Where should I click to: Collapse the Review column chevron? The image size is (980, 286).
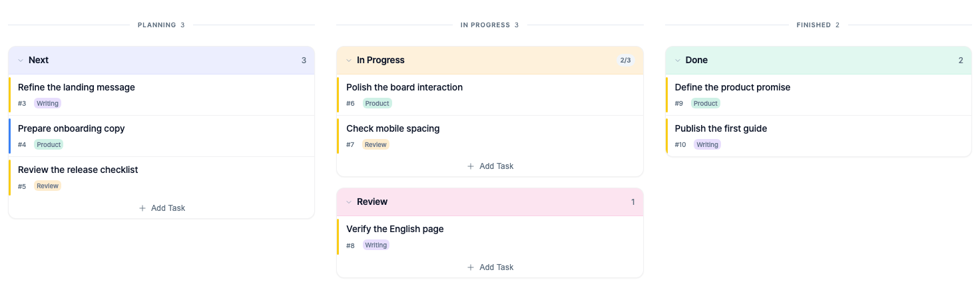pyautogui.click(x=348, y=202)
